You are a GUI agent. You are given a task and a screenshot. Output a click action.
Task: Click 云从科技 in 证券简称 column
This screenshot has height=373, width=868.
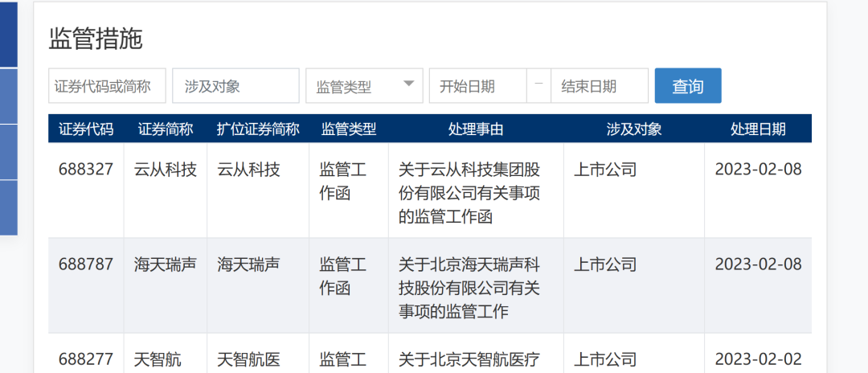(x=166, y=170)
